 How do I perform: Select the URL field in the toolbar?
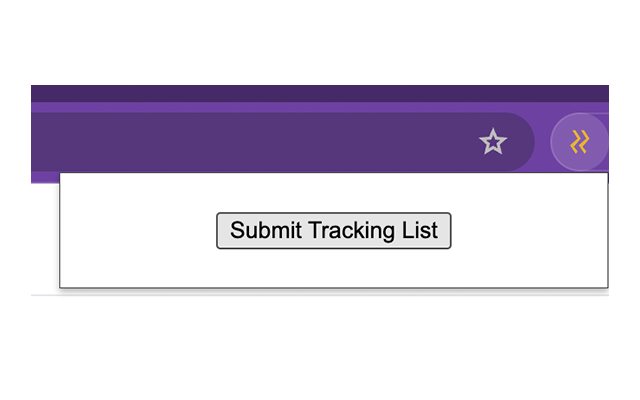(253, 142)
